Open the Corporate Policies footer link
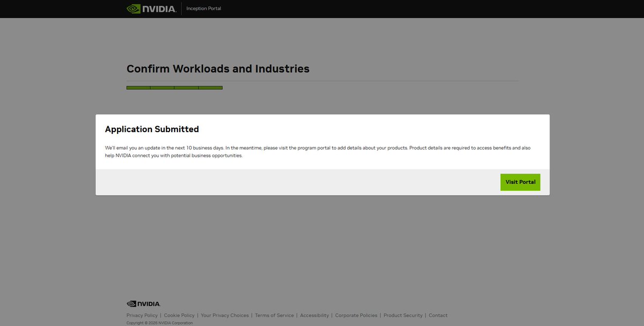This screenshot has width=644, height=326. coord(356,316)
